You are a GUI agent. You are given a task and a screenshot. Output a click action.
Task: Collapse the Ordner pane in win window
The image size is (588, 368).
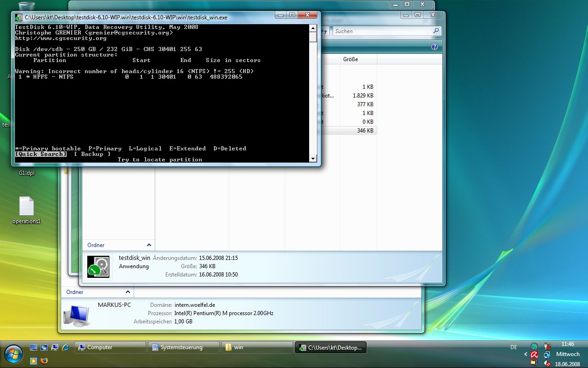[x=149, y=245]
